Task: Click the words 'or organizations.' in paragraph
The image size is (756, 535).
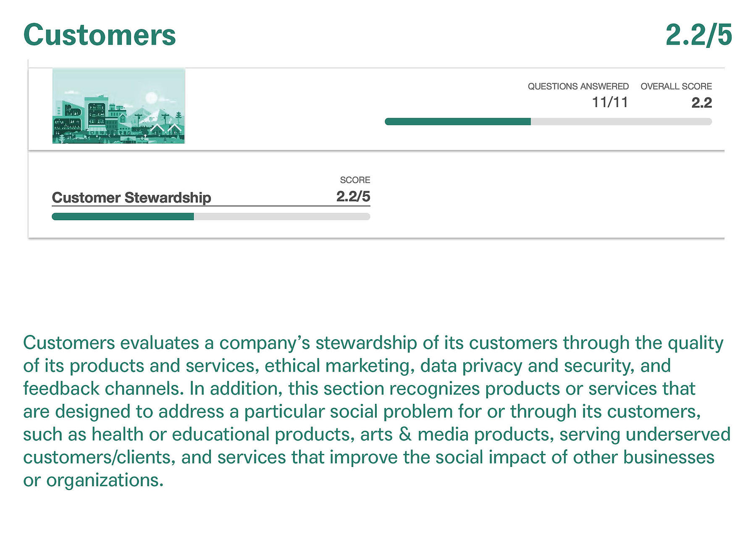Action: 93,480
